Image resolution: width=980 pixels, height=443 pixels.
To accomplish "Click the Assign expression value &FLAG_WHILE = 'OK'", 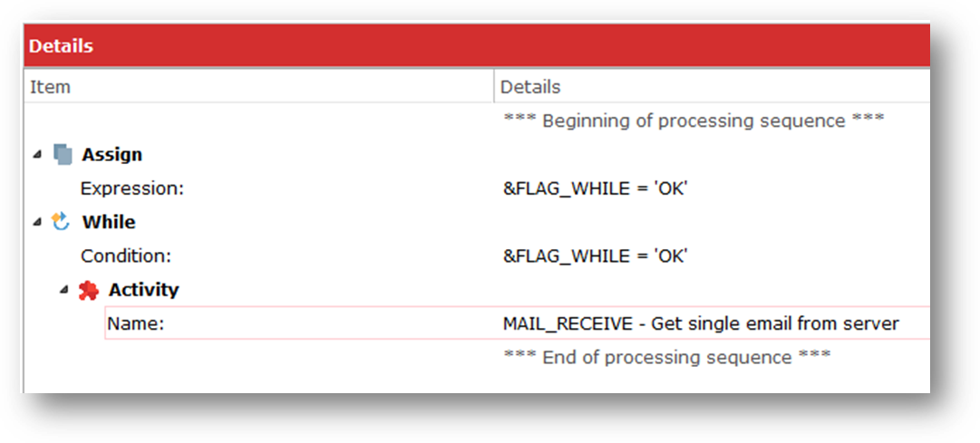I will 595,188.
